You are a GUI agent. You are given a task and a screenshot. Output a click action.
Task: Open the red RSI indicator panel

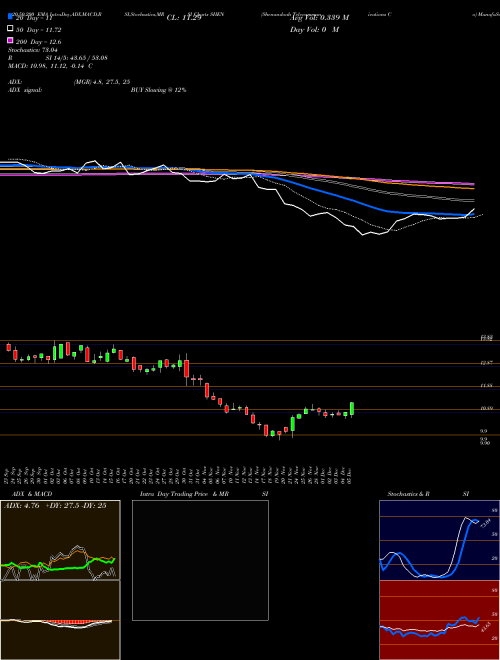click(x=439, y=620)
